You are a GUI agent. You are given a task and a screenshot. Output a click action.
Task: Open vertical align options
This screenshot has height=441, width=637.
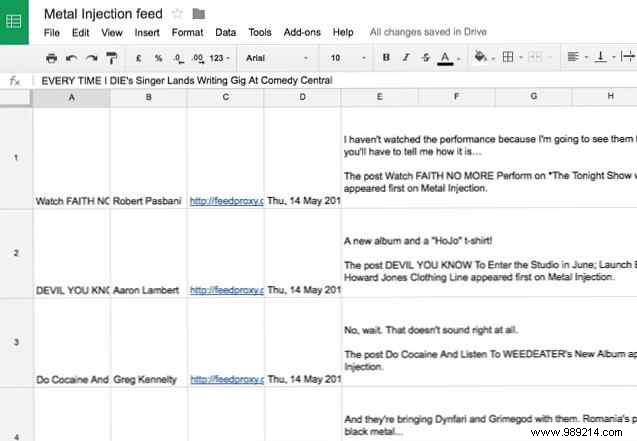(x=600, y=57)
